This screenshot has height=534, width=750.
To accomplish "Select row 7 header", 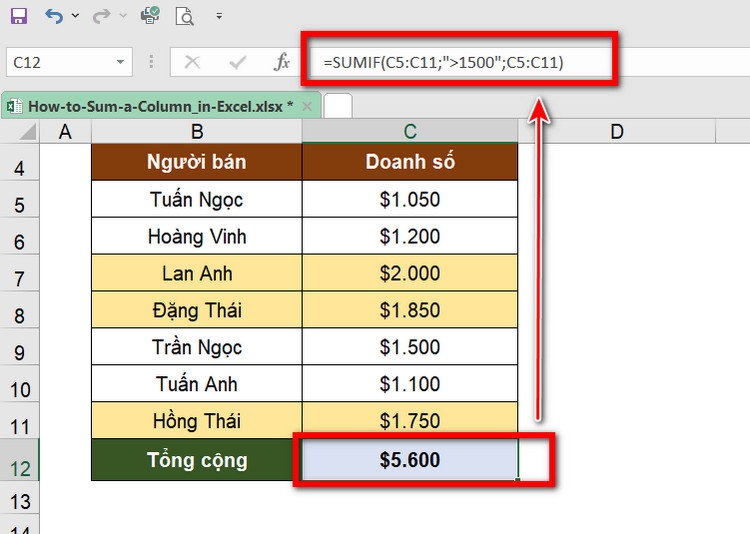I will [19, 273].
